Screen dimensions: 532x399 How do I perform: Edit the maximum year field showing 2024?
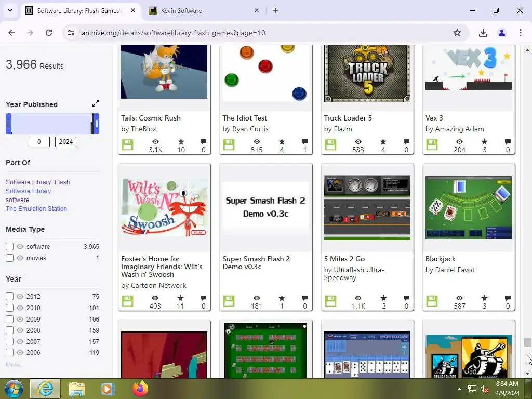point(66,142)
